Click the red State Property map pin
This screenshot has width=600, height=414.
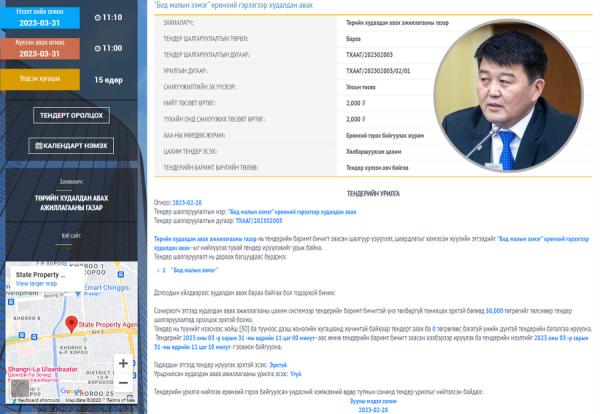pos(72,324)
